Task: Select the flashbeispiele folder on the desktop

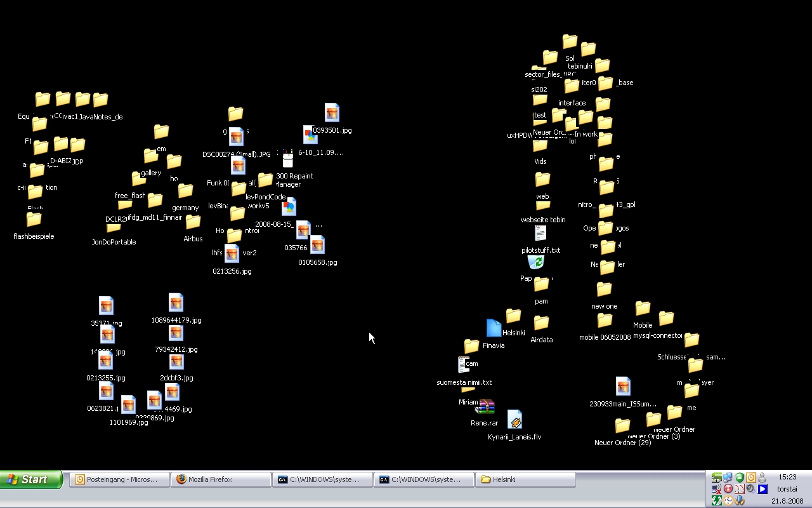Action: (34, 220)
